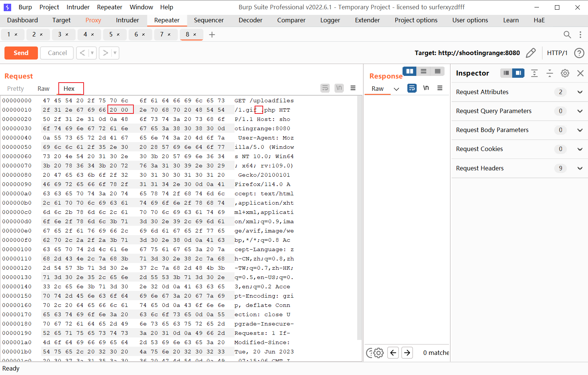
Task: Open request panel hamburger menu
Action: pos(353,88)
